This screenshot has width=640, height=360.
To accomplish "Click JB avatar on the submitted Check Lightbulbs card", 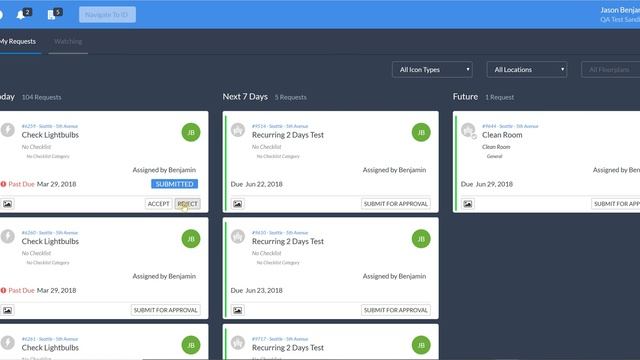I will (x=191, y=132).
